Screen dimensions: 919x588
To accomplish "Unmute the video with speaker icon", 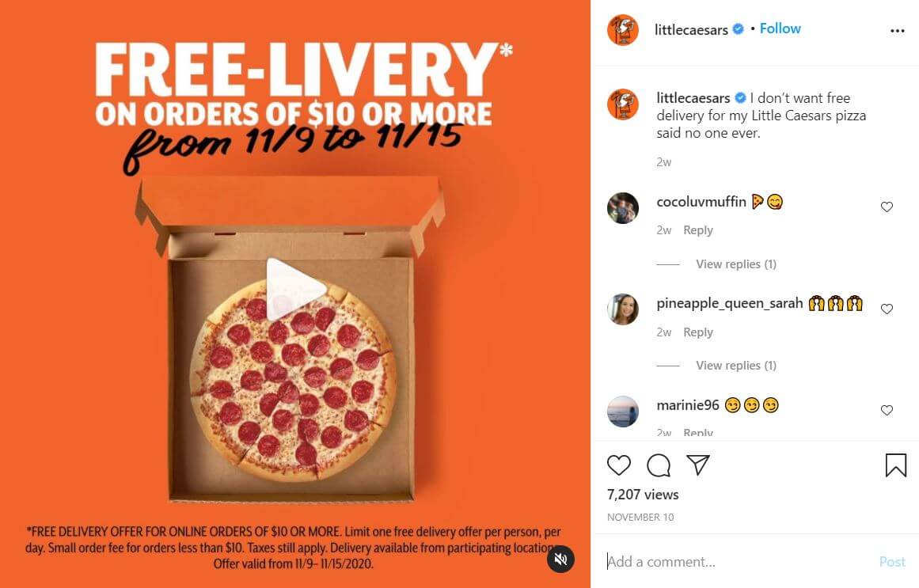I will 561,560.
